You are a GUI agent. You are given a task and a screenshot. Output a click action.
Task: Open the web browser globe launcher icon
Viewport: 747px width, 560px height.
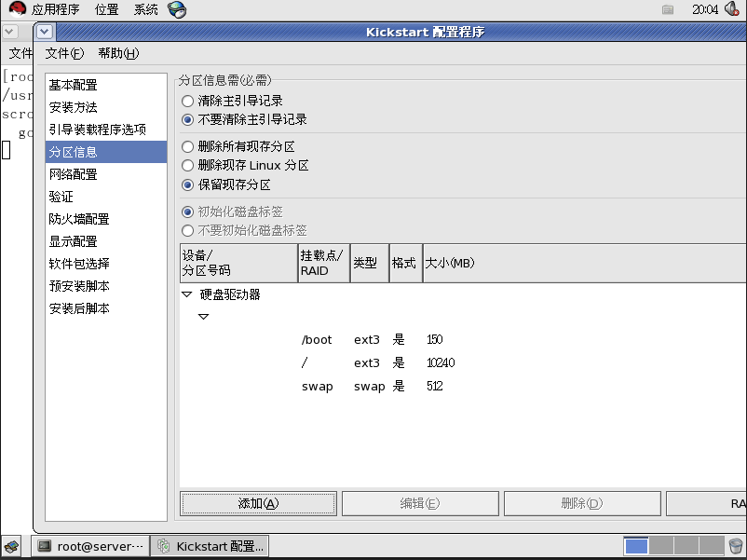point(177,9)
